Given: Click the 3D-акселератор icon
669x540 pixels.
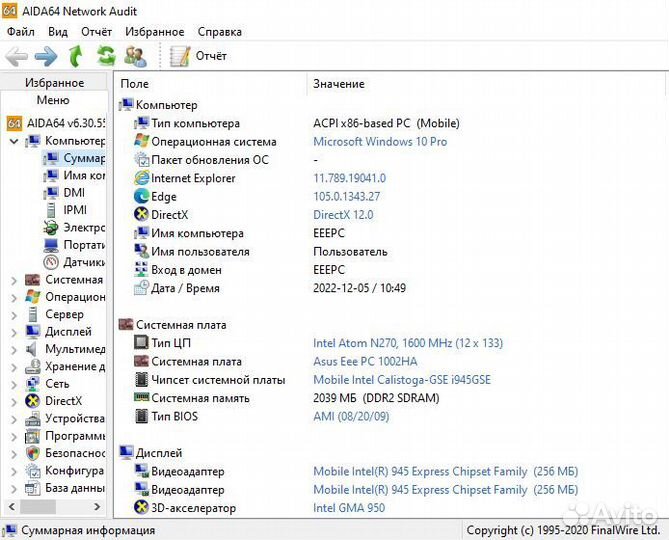Looking at the screenshot, I should pos(141,508).
